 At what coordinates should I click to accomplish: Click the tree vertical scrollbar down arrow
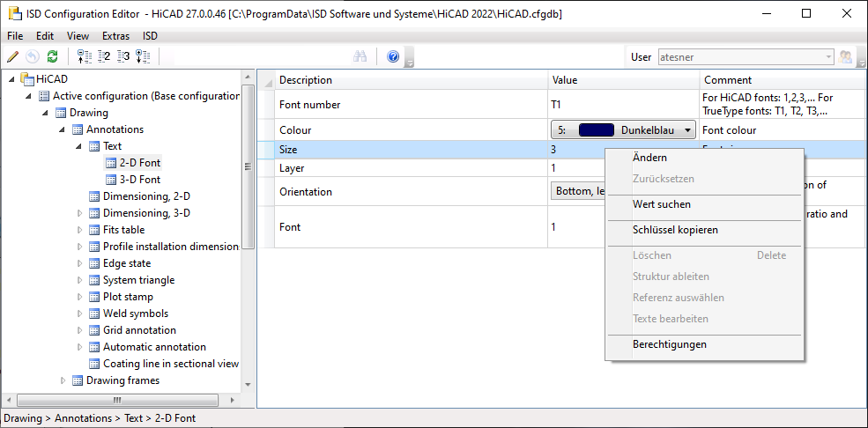pos(248,384)
